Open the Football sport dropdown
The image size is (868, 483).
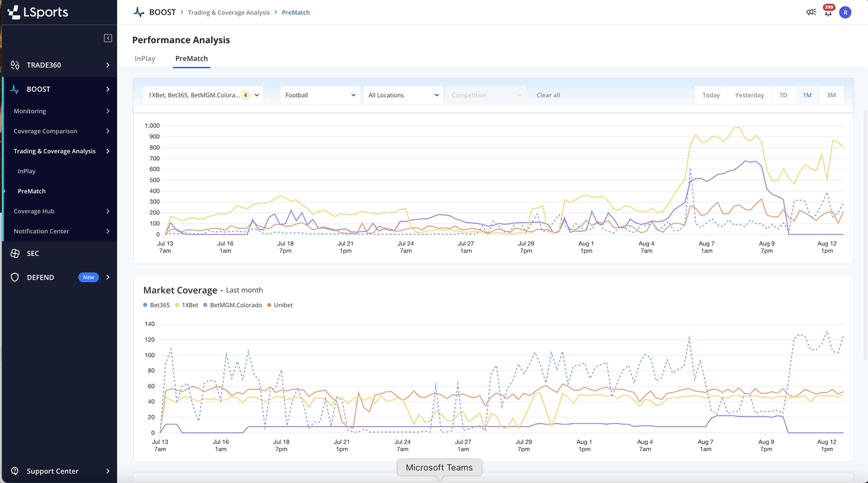320,95
